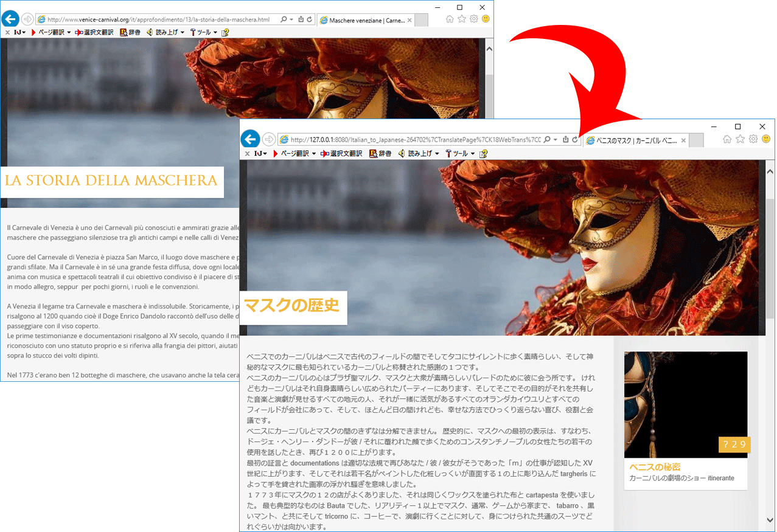Click scroll-down arrow in the ベニスのマスク window
777x532 pixels.
[x=770, y=520]
